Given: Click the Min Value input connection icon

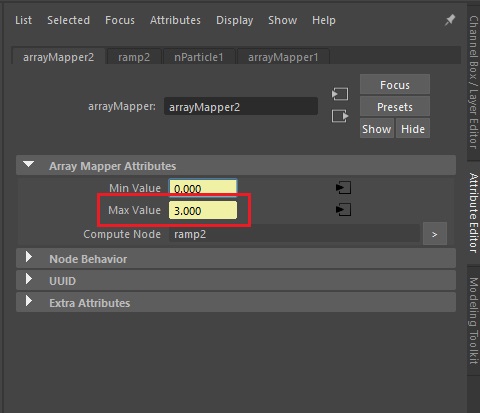Looking at the screenshot, I should click(343, 188).
